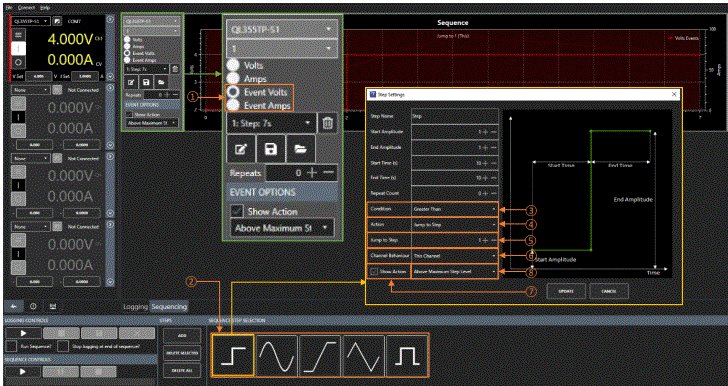
Task: Increase Start Time (s) with plus button
Action: click(485, 163)
